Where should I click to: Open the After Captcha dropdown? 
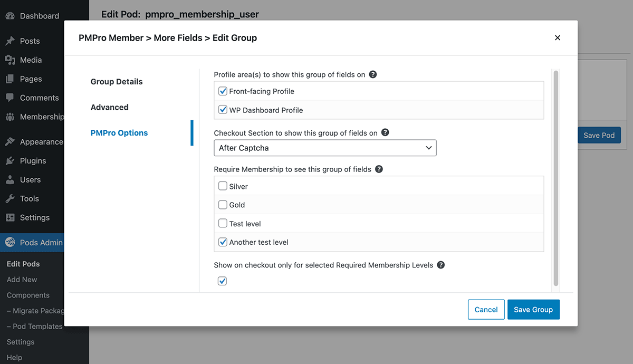pos(325,148)
